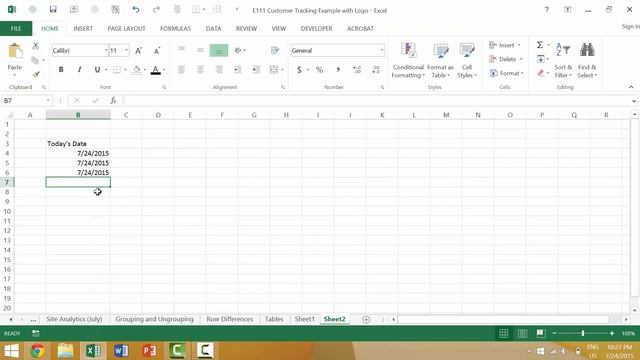
Task: Click the red font color icon
Action: [x=155, y=70]
